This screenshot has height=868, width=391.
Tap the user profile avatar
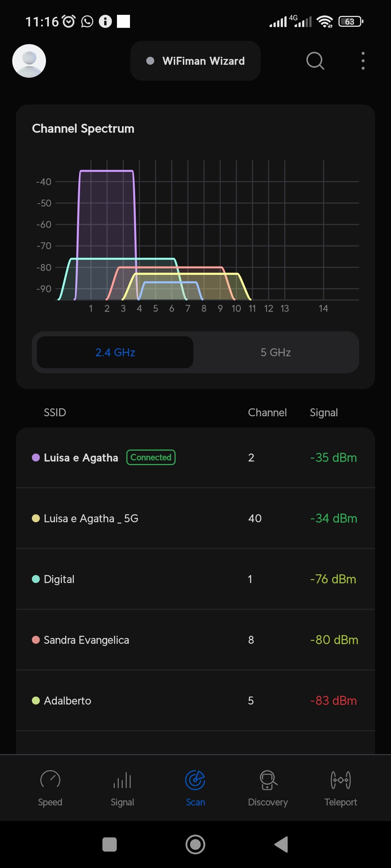pyautogui.click(x=29, y=61)
